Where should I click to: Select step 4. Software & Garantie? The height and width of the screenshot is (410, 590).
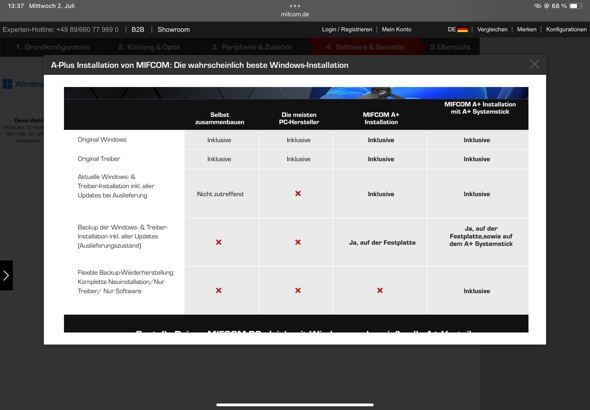(365, 47)
